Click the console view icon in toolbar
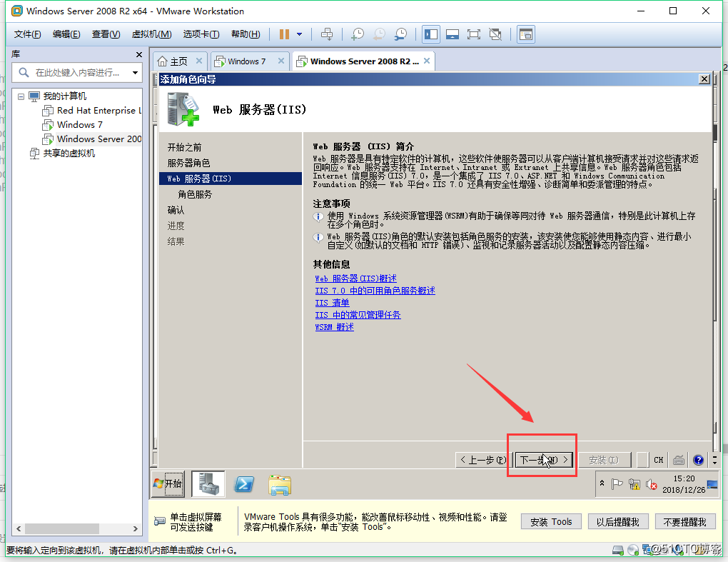 click(x=525, y=34)
